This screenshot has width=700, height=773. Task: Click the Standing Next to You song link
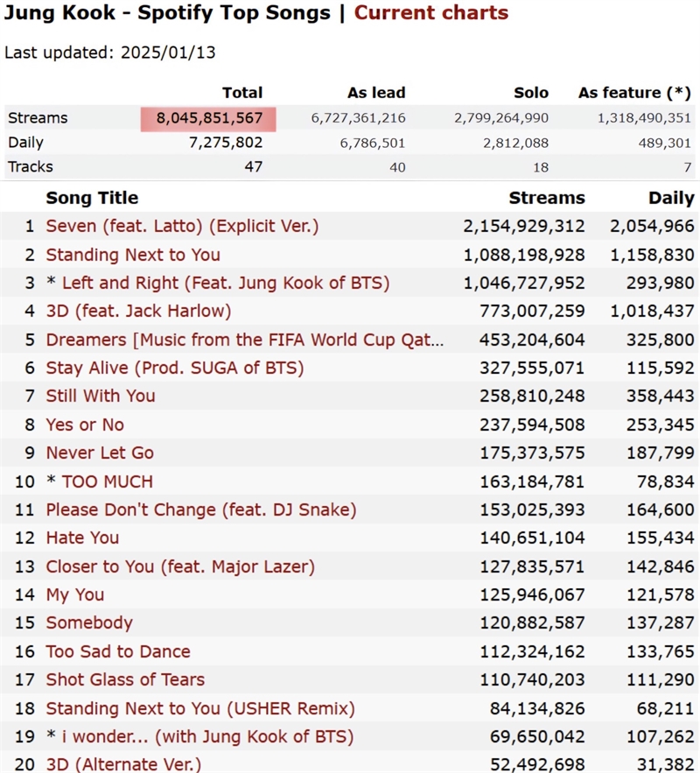coord(133,255)
